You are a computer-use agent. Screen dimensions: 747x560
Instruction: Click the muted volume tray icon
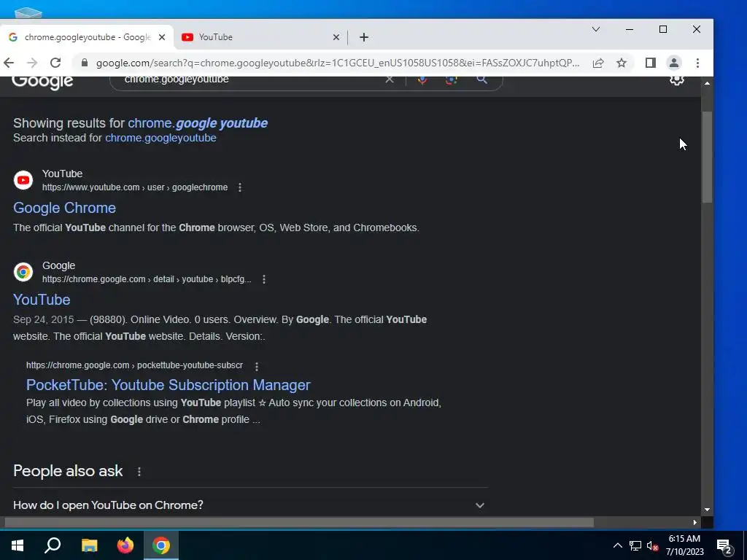tap(652, 545)
